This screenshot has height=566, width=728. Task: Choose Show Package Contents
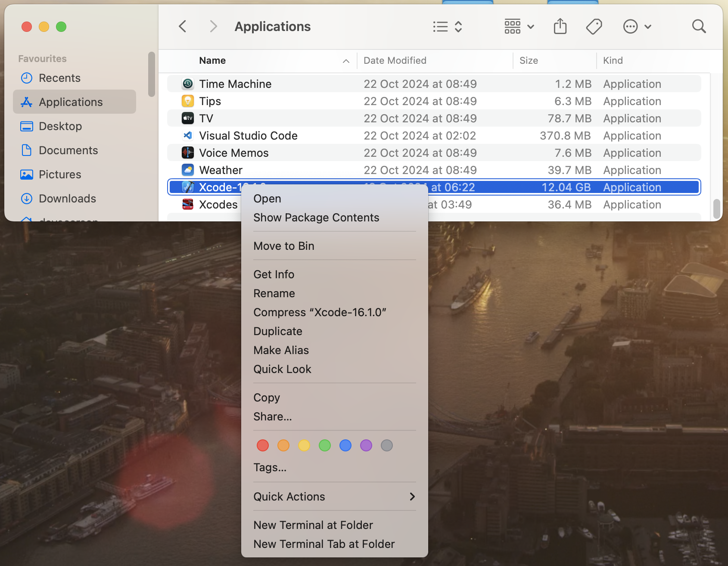(x=335, y=218)
